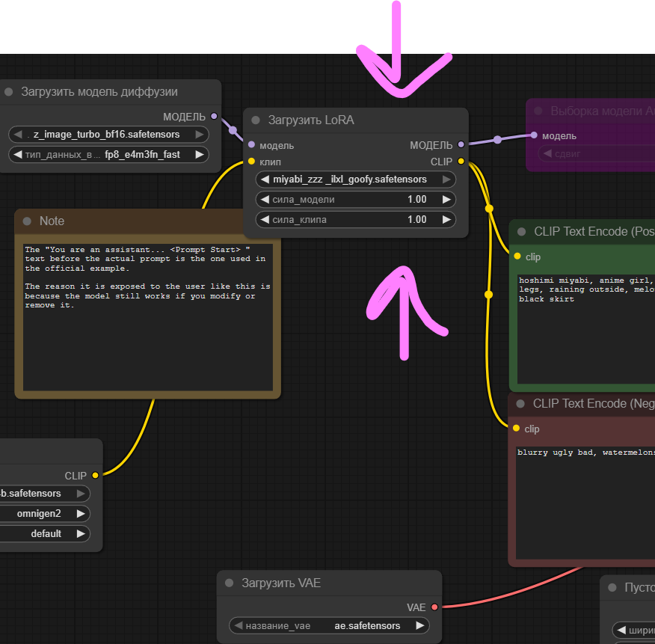Click модель input socket on Загрузить LoRA

[251, 144]
